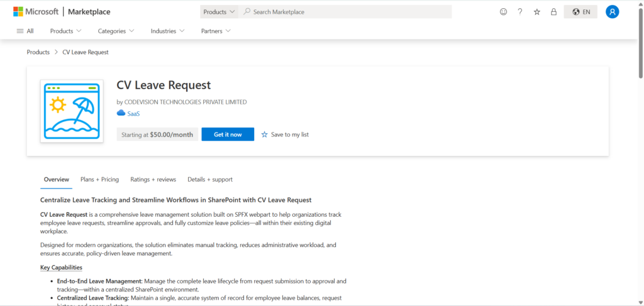Click the search magnifier icon

coord(247,12)
